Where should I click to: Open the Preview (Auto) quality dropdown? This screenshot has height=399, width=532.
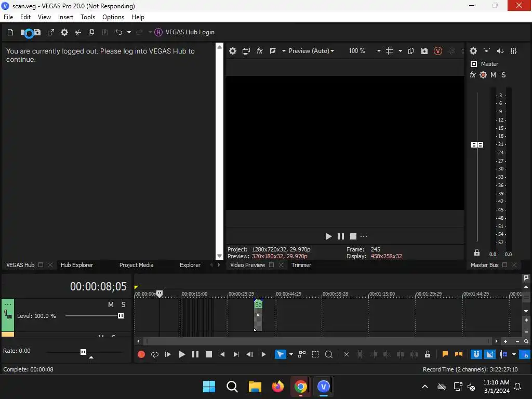pyautogui.click(x=312, y=51)
